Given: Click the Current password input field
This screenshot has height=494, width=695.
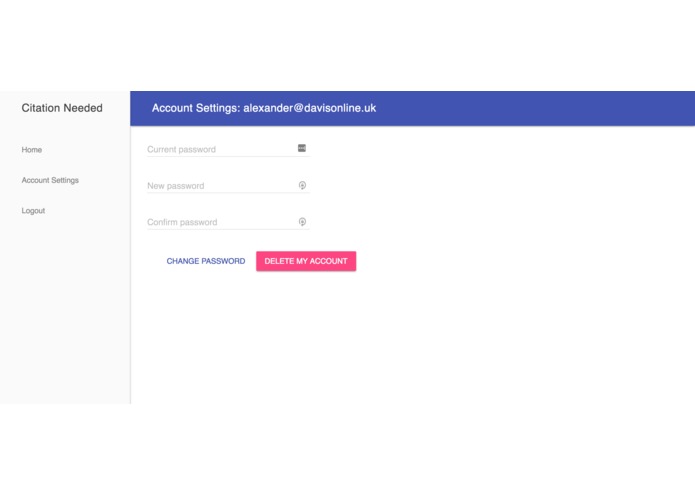Looking at the screenshot, I should click(x=228, y=149).
